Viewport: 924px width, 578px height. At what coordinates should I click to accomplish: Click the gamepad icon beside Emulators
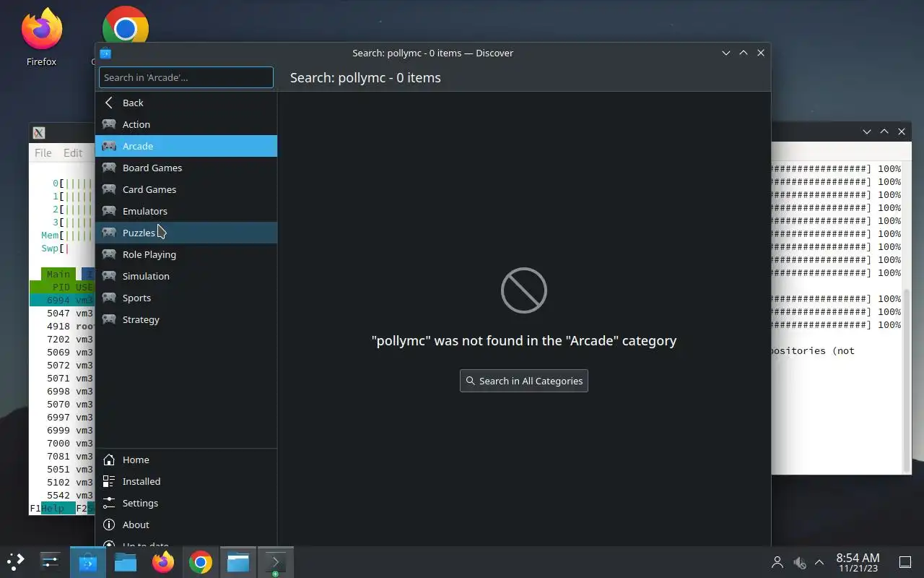(x=109, y=211)
